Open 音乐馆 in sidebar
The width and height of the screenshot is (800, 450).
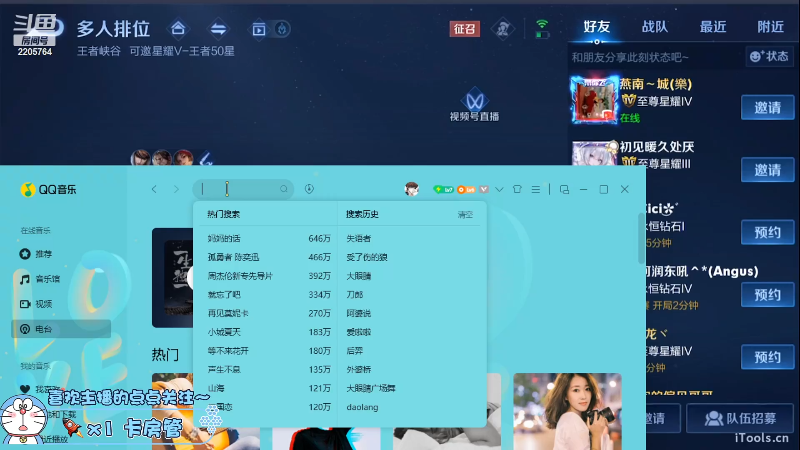click(x=40, y=279)
